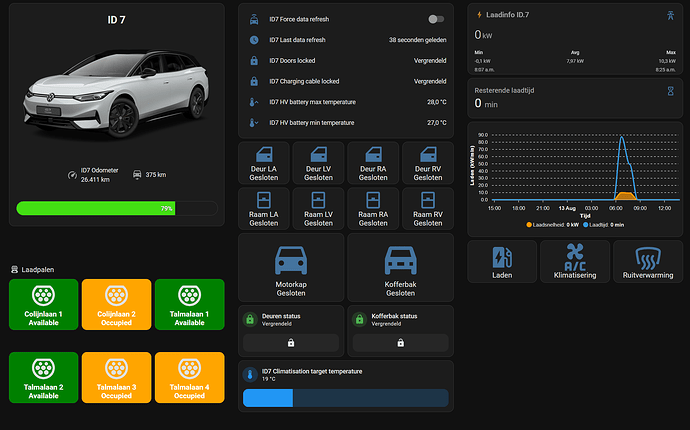This screenshot has width=690, height=430.
Task: Click the HV battery min temperature thermometer icon
Action: tap(254, 123)
